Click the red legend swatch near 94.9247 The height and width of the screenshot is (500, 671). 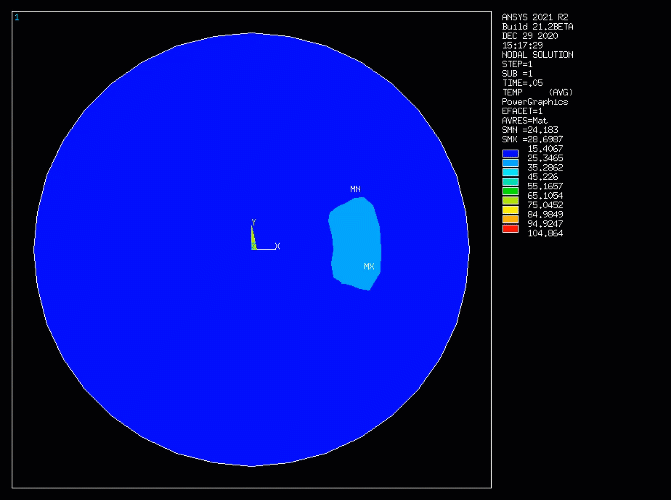pyautogui.click(x=510, y=229)
